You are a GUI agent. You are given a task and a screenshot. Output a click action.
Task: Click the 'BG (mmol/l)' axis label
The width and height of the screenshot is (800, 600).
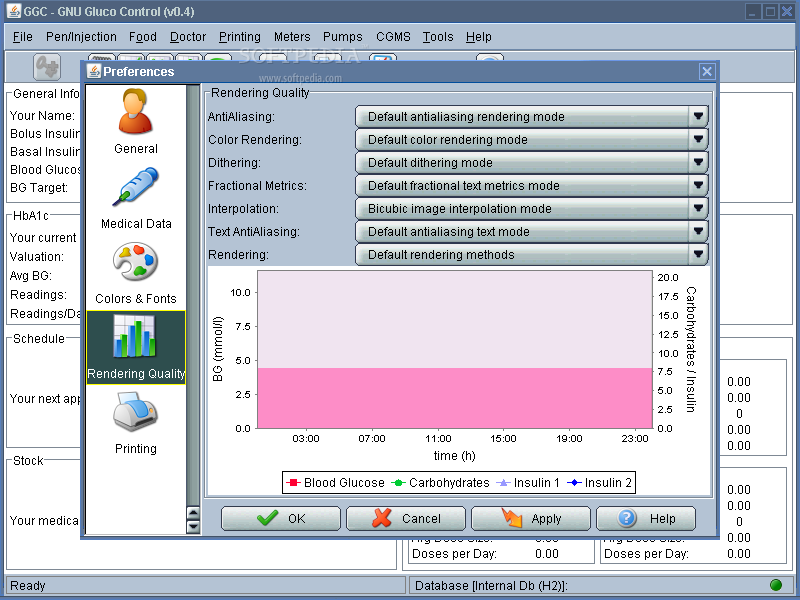point(218,349)
